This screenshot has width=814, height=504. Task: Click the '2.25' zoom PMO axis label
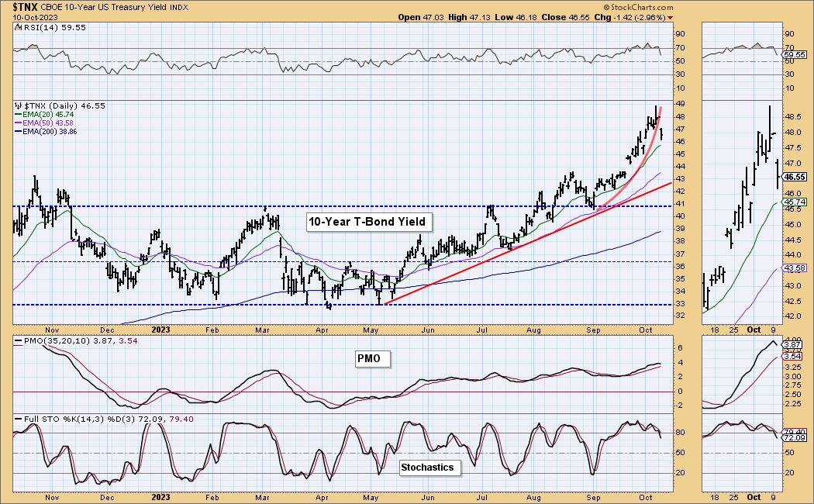795,404
